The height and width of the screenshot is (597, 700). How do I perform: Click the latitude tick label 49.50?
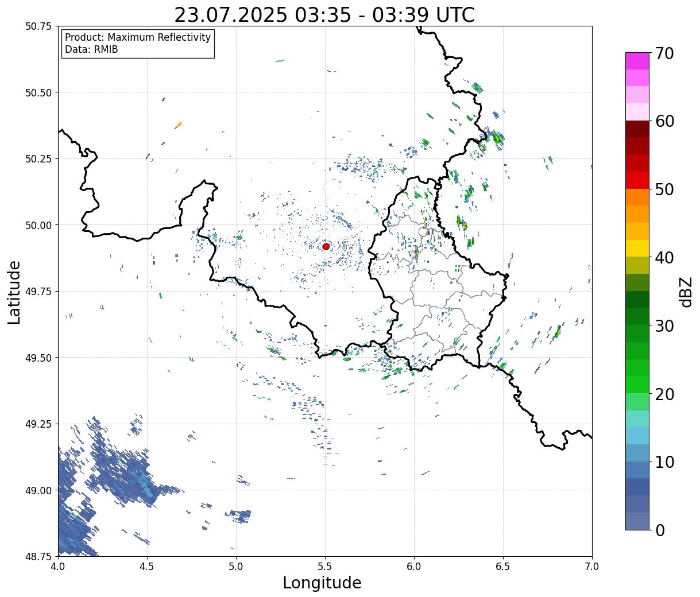[x=38, y=358]
